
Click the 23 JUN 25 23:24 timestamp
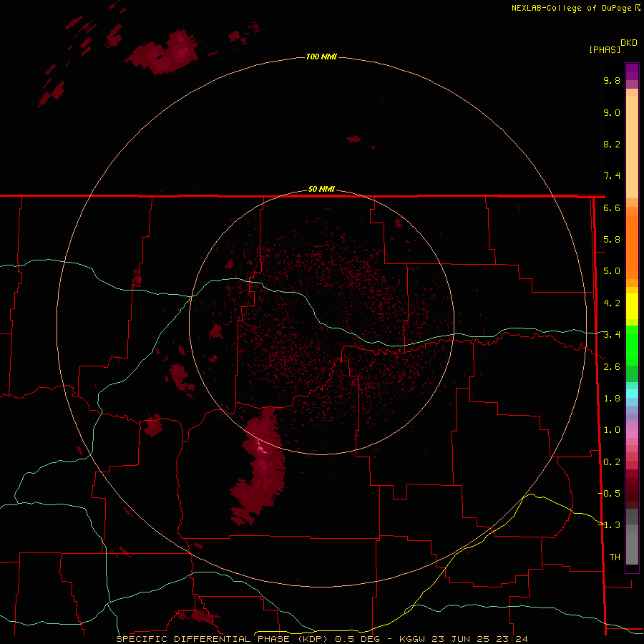[x=479, y=639]
